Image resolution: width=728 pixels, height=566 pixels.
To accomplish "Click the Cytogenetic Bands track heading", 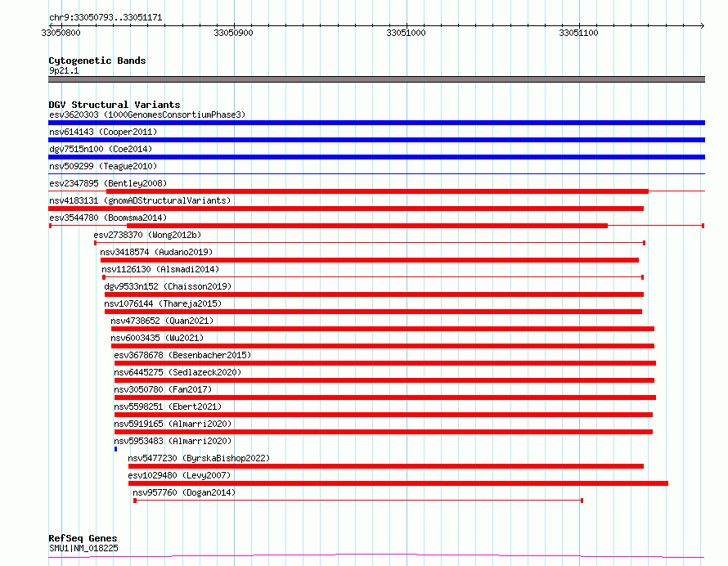I will (x=97, y=61).
